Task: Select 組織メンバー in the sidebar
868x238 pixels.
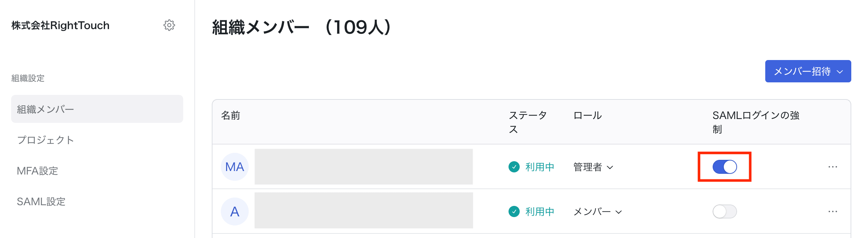Action: (97, 109)
